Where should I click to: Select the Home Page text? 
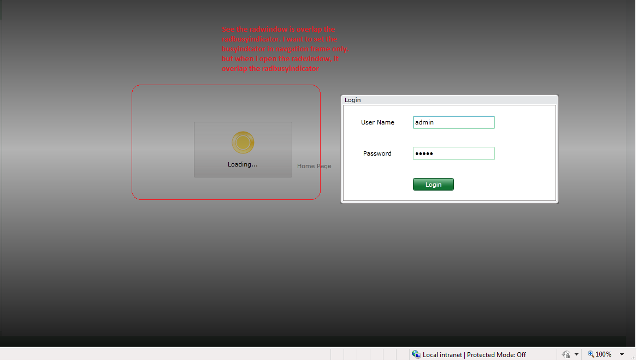click(314, 166)
